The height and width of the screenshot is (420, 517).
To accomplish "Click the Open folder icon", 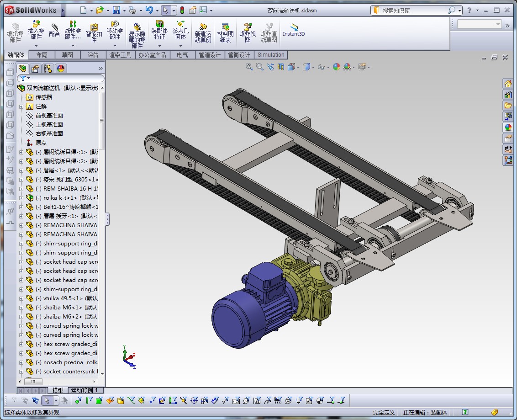I will [100, 10].
